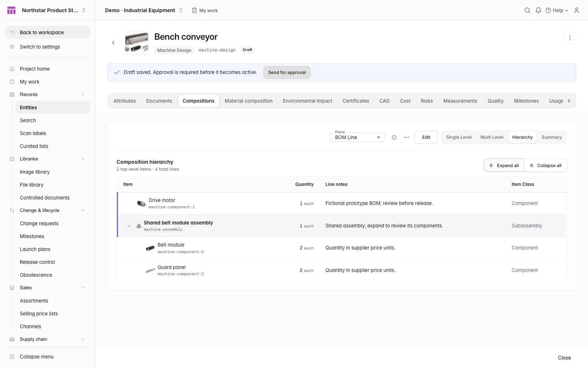Click the Project home sidebar icon
The image size is (588, 368).
click(x=12, y=69)
